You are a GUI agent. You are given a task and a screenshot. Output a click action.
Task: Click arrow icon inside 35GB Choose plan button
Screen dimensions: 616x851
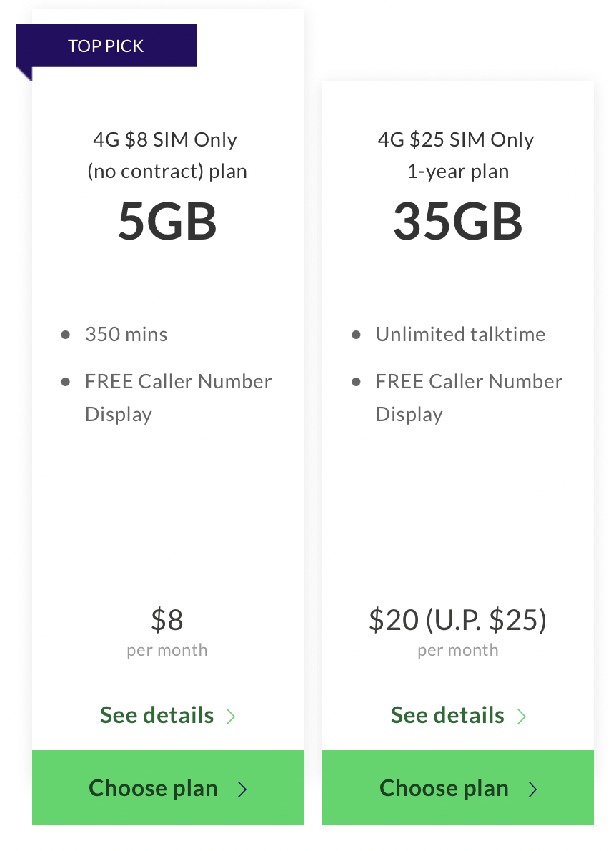click(532, 789)
